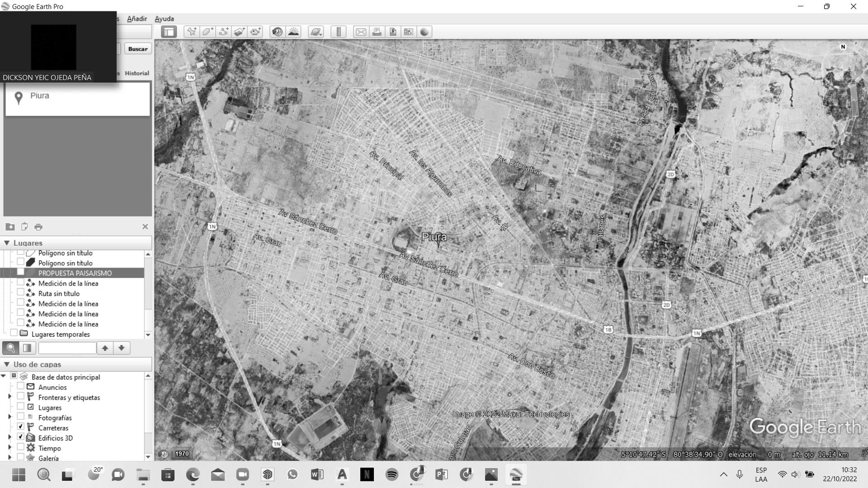The image size is (868, 488).
Task: Click the 1970 historical imagery date
Action: 182,454
